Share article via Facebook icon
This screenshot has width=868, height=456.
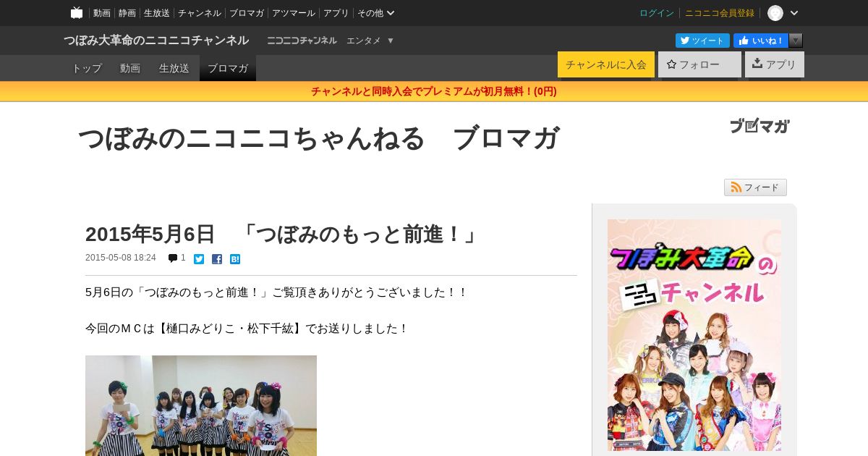(217, 259)
